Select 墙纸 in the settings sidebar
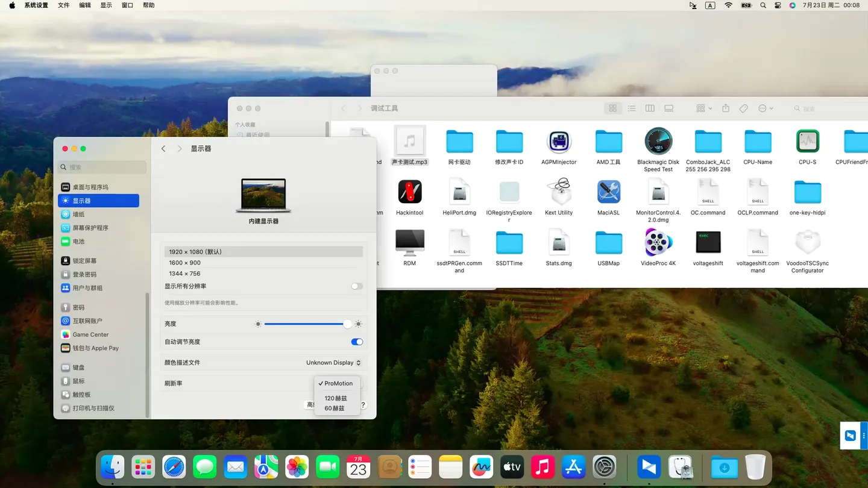 79,214
